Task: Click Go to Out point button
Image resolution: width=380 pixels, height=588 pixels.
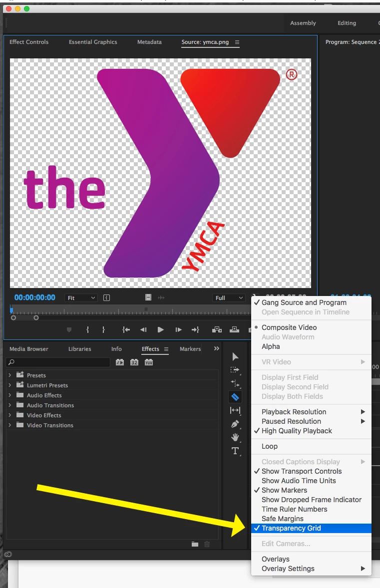Action: point(195,329)
